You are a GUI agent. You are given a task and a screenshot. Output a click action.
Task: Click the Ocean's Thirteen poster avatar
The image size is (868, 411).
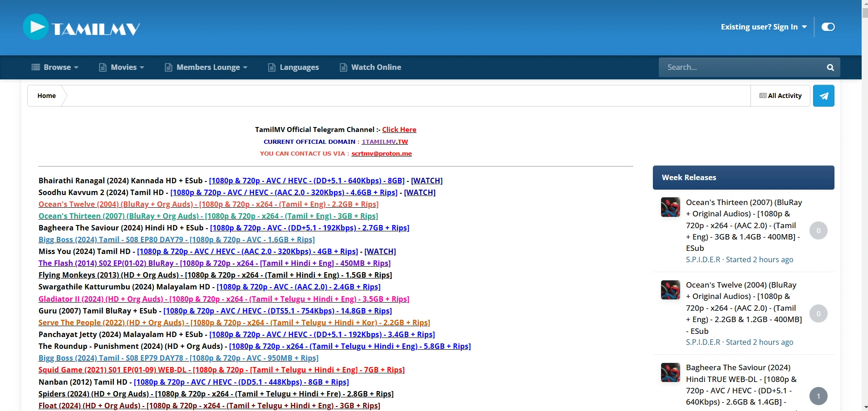click(670, 207)
